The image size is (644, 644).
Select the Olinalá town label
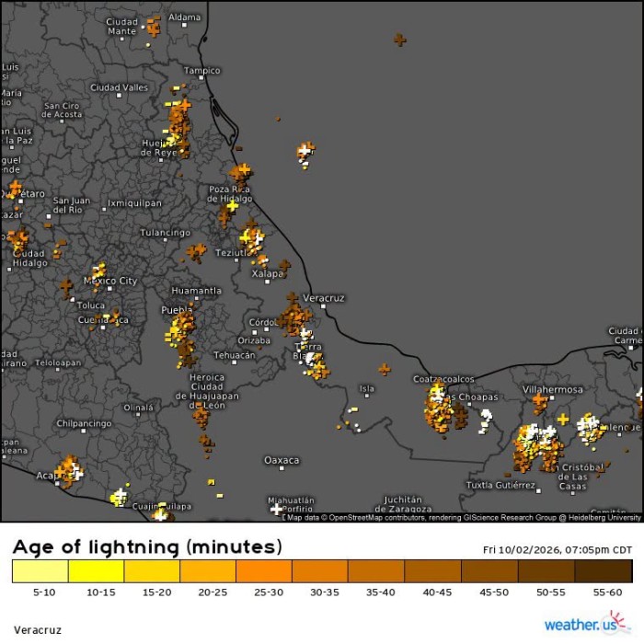tap(138, 408)
